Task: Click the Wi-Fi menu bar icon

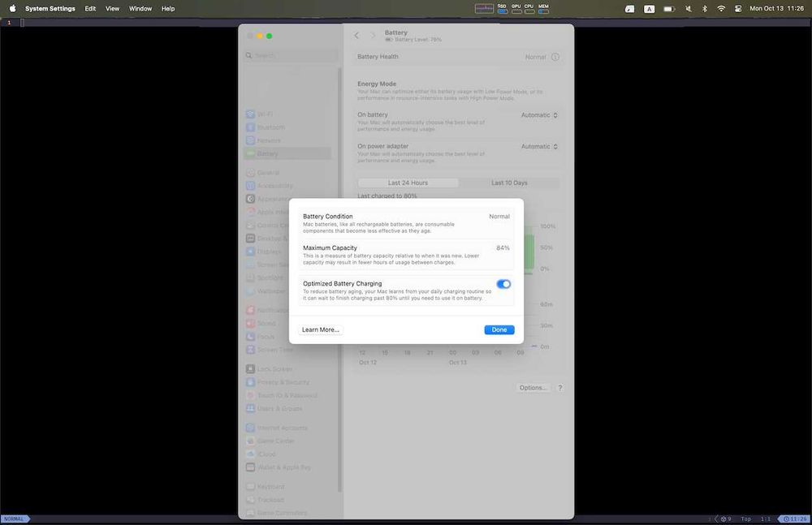Action: 721,8
